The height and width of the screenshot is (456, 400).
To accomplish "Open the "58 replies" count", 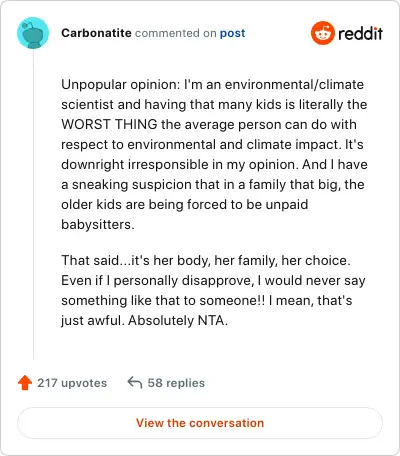I will click(x=176, y=383).
